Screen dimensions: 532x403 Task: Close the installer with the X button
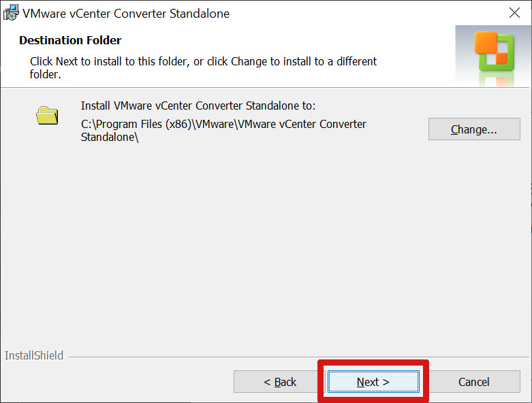point(514,13)
